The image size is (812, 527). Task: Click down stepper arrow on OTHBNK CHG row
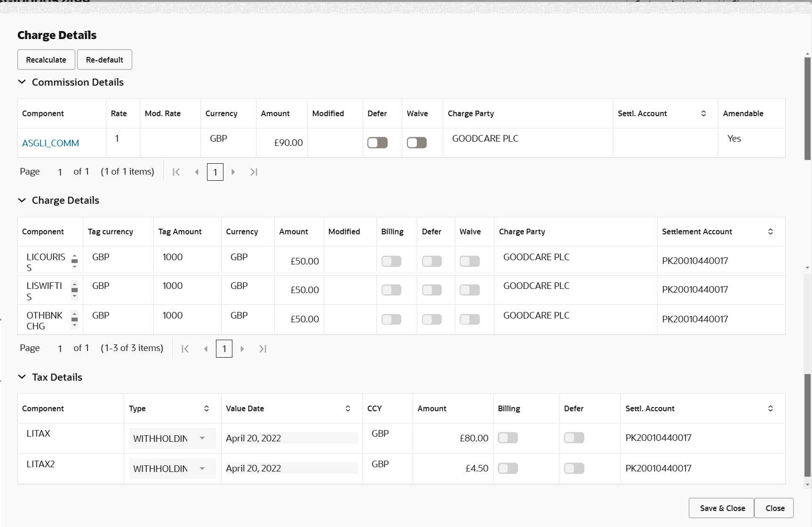coord(75,325)
